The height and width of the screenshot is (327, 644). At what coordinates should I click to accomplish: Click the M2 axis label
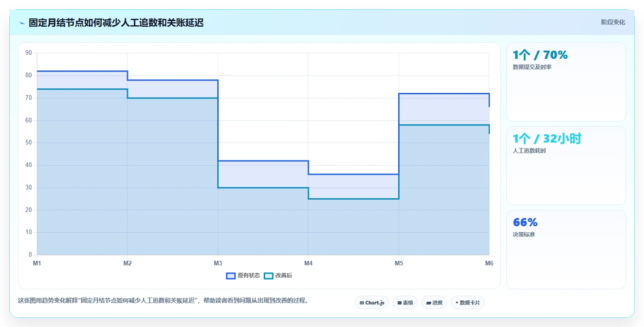pyautogui.click(x=128, y=264)
